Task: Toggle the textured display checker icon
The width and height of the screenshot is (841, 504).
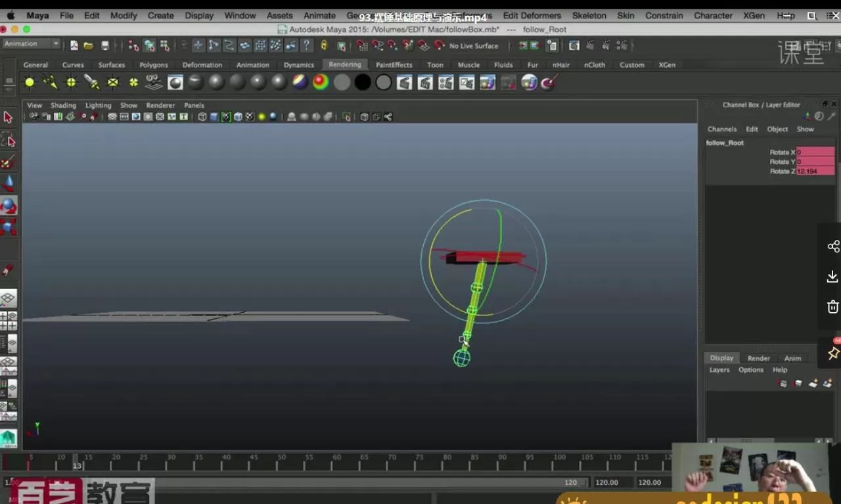Action: coord(249,117)
